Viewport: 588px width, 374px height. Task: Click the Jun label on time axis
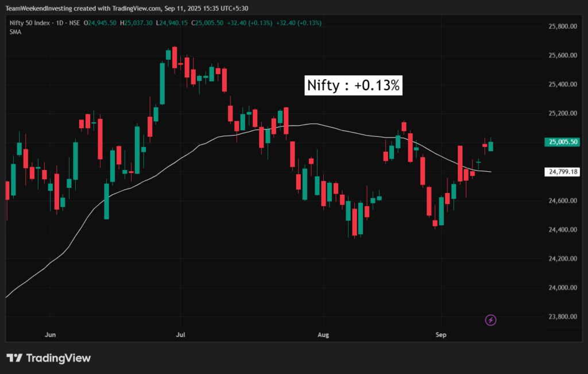tap(51, 334)
